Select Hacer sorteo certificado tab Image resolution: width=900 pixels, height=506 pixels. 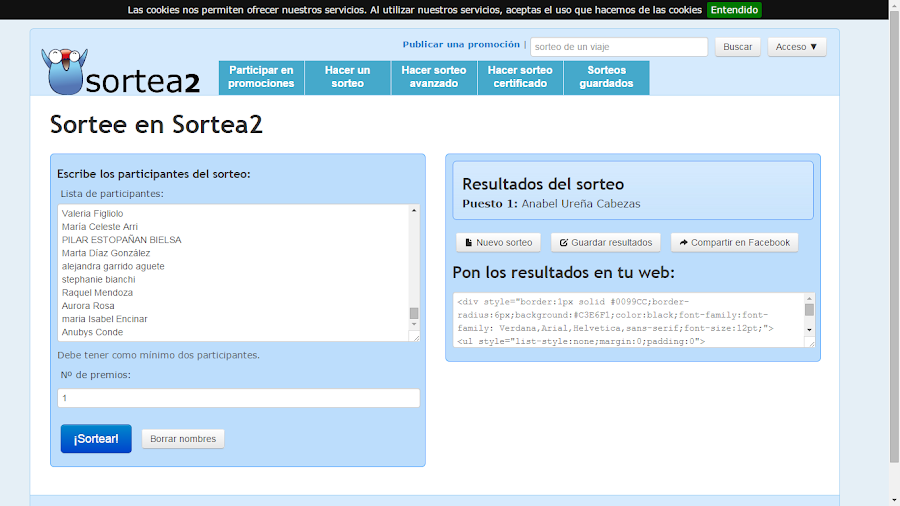click(520, 77)
